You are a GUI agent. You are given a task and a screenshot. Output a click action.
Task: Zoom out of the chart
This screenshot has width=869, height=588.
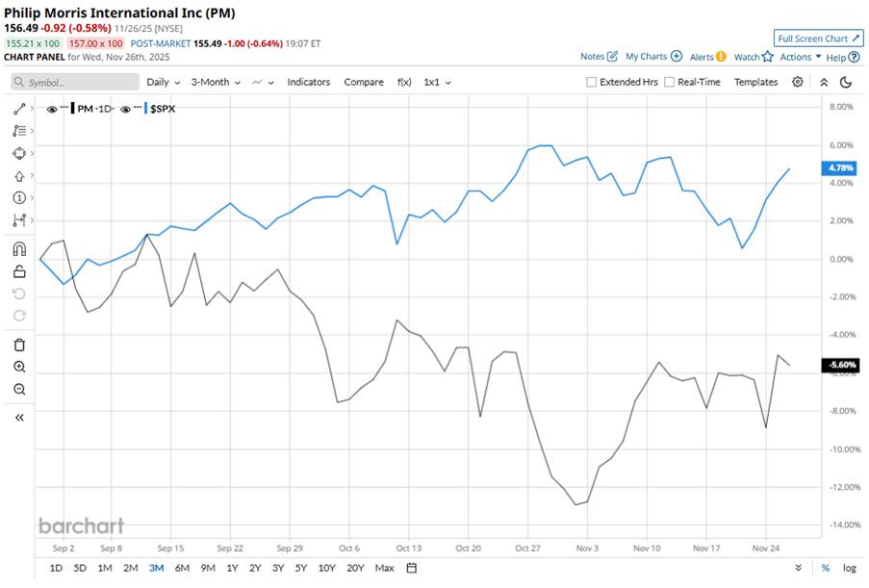point(19,389)
